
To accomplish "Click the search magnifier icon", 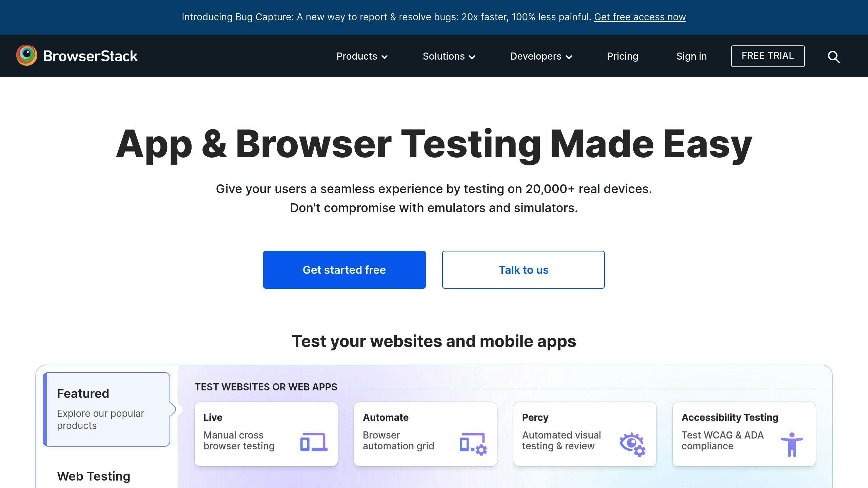I will [835, 56].
